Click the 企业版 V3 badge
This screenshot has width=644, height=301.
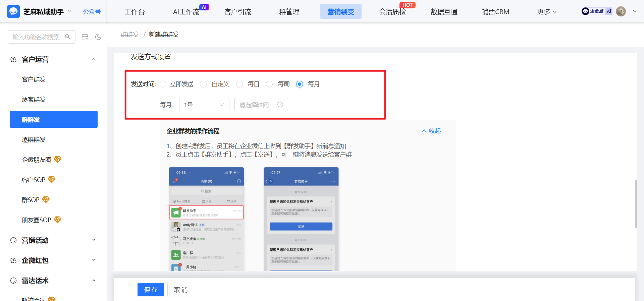(597, 11)
